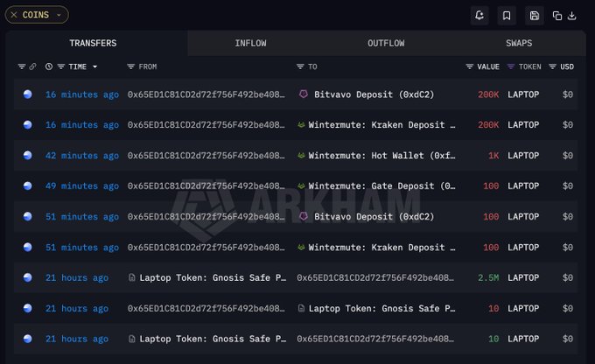Viewport: 595px width, 364px height.
Task: Switch to the TRANSFERS tab
Action: click(x=93, y=43)
